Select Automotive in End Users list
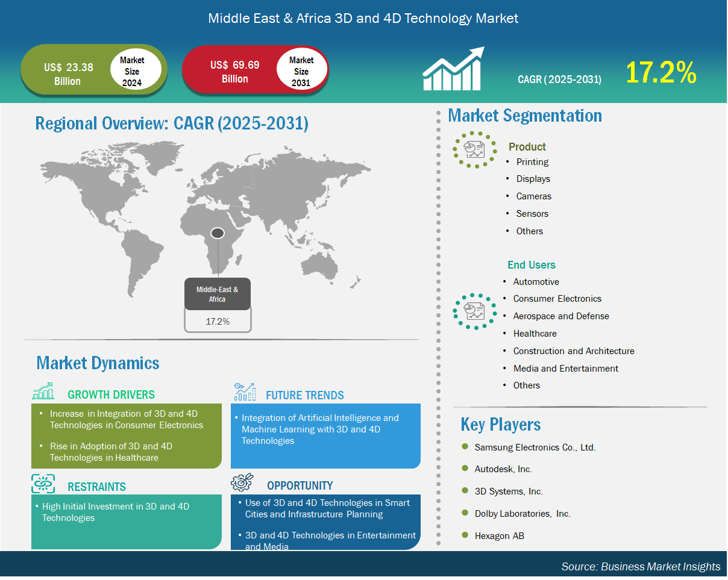This screenshot has width=728, height=580. tap(536, 282)
